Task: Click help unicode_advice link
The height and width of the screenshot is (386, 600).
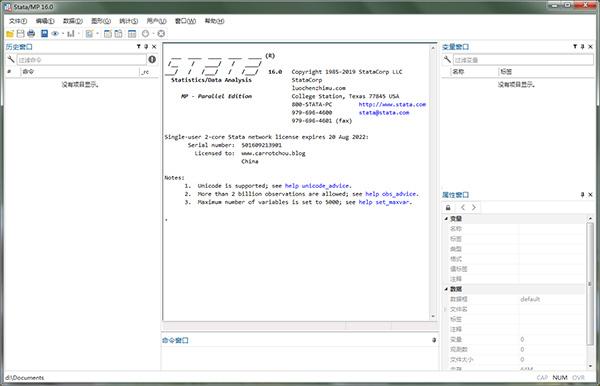Action: click(317, 186)
